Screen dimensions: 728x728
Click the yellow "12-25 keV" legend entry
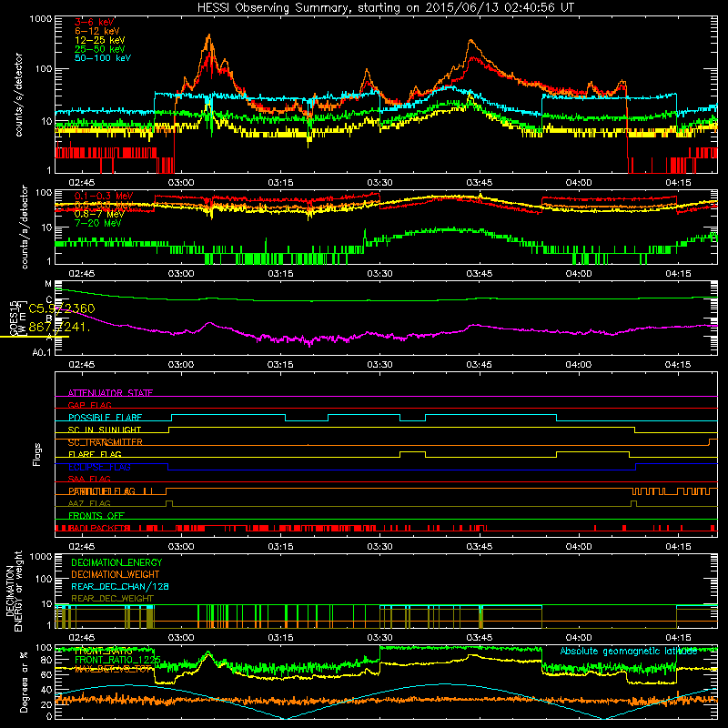[100, 40]
